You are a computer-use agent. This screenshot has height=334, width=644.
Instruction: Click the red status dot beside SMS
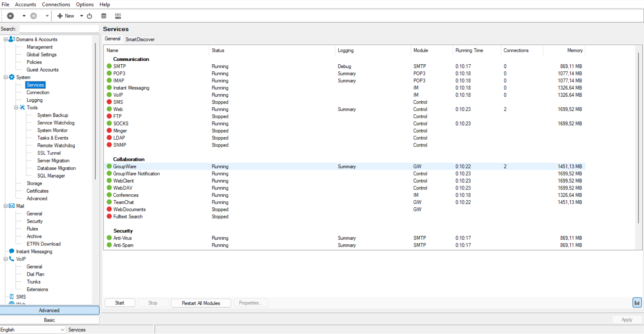pos(109,102)
